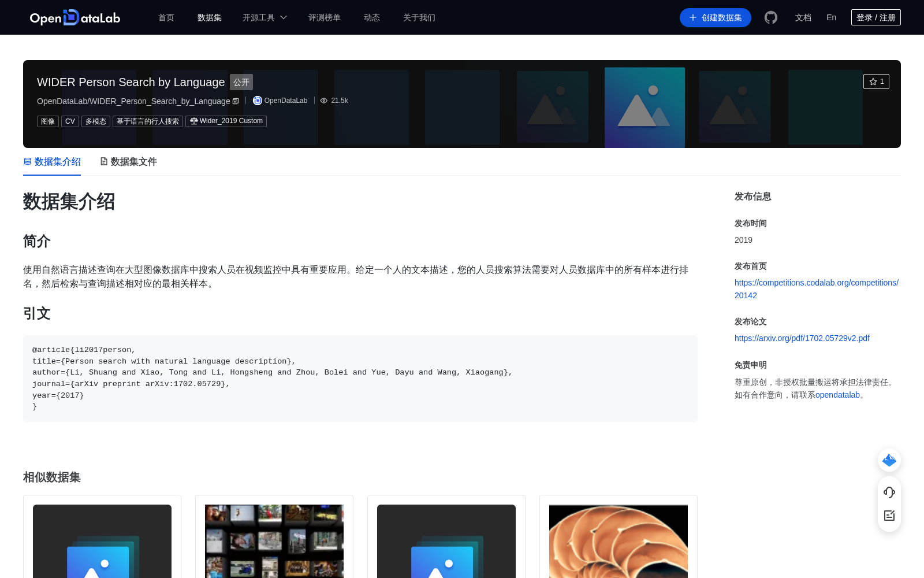This screenshot has height=578, width=924.
Task: Click the OpenDataLab publisher avatar icon
Action: point(258,101)
